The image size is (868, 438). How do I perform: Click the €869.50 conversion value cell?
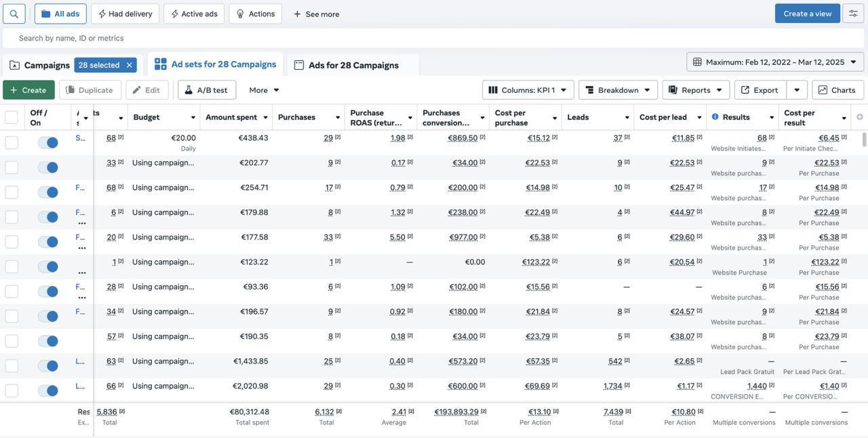click(463, 138)
